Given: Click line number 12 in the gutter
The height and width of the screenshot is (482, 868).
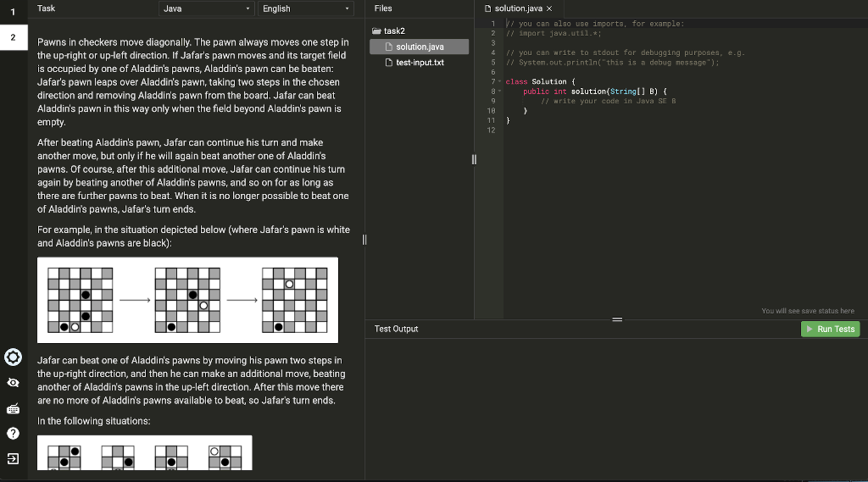Looking at the screenshot, I should (491, 130).
